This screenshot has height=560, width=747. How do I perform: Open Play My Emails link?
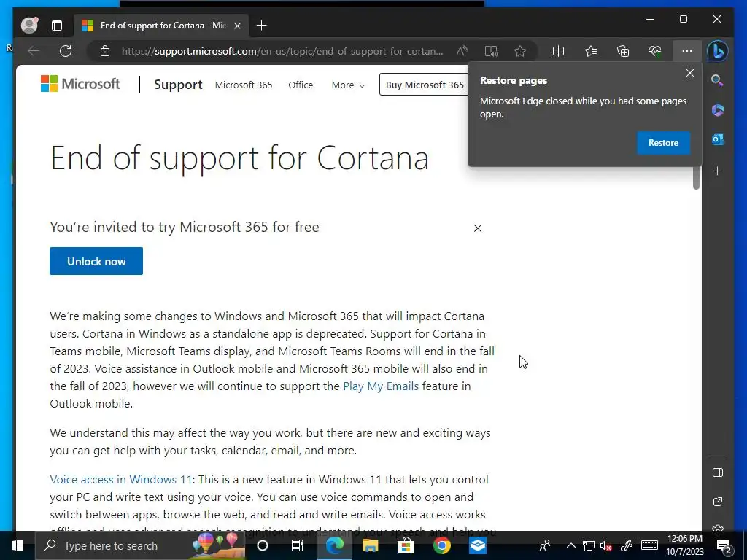[x=381, y=386]
